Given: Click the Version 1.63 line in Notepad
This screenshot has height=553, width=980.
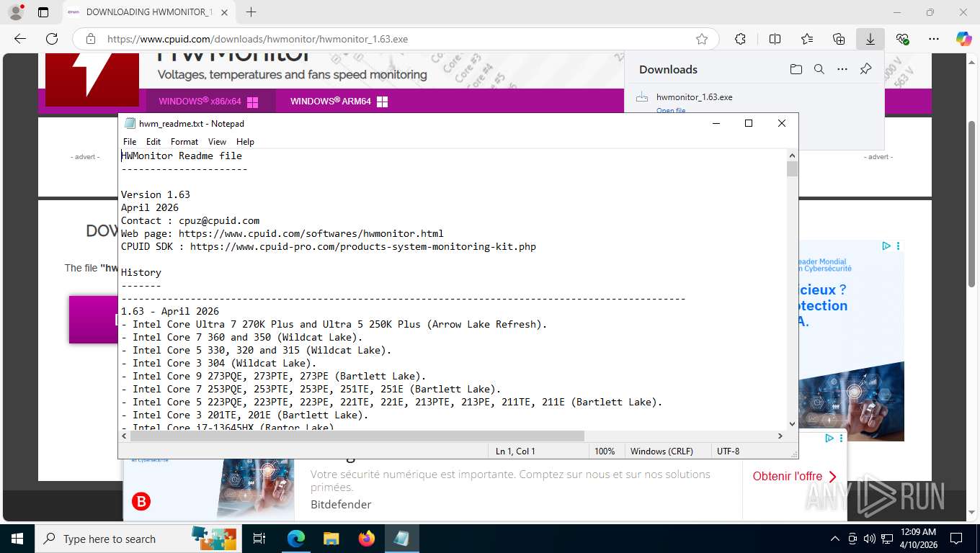Looking at the screenshot, I should (156, 194).
